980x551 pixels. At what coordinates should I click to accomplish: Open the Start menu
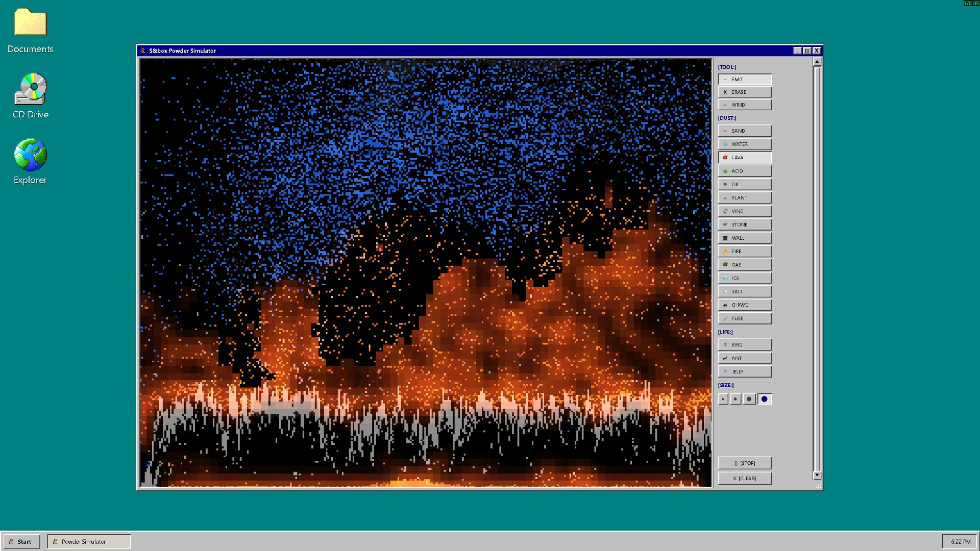tap(21, 541)
